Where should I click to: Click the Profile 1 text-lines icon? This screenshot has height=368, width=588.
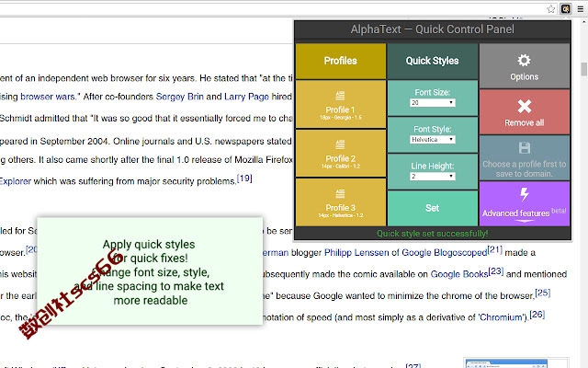[340, 96]
